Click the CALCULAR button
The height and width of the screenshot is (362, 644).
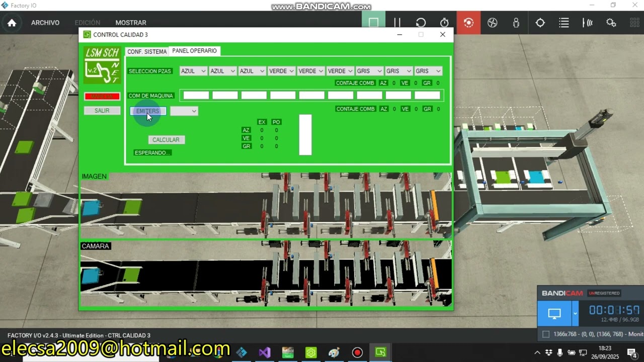pyautogui.click(x=166, y=140)
